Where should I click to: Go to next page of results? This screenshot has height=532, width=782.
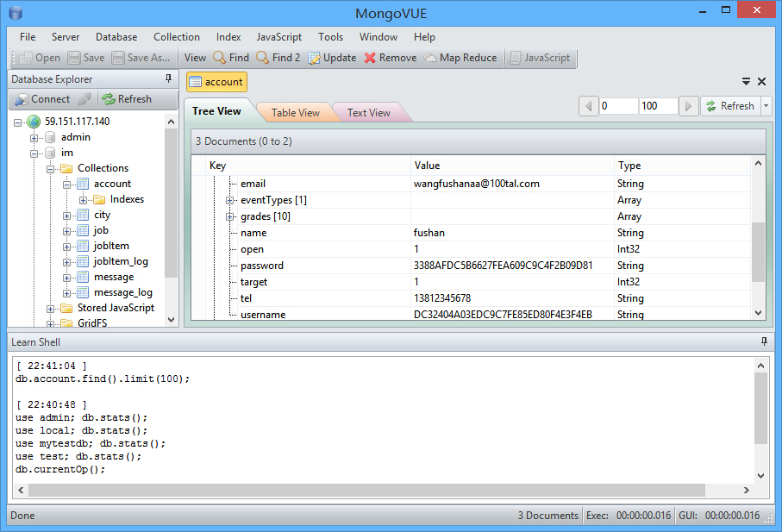click(x=688, y=106)
